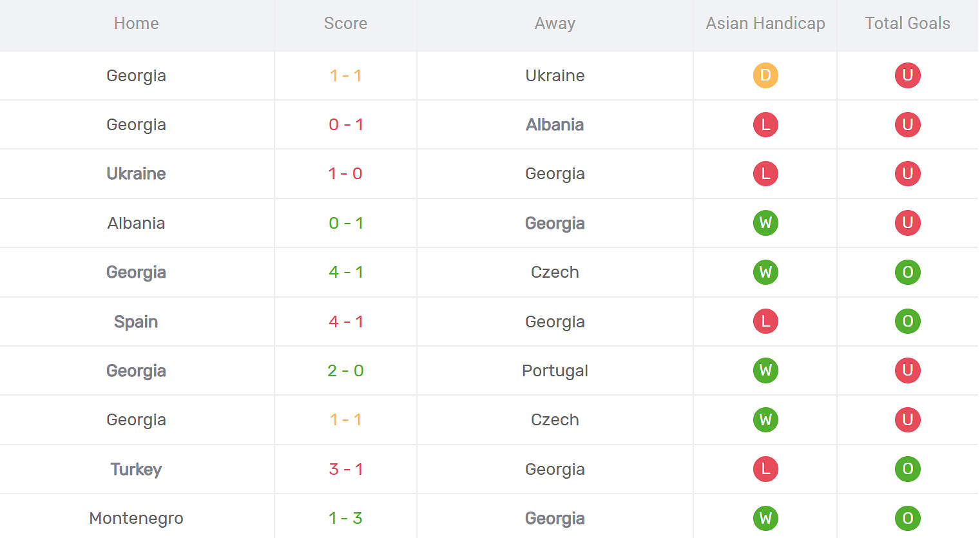Click the yellow D badge for Georgia-Ukraine
The width and height of the screenshot is (980, 538).
pos(765,75)
